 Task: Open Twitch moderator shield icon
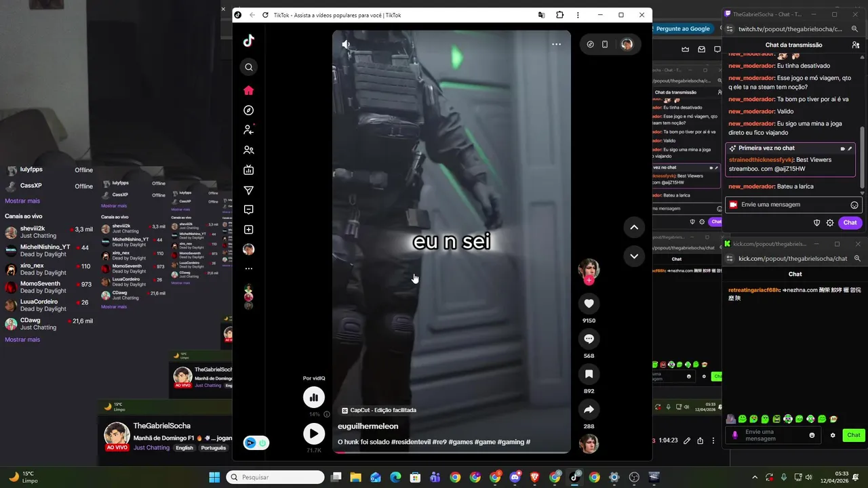(816, 222)
